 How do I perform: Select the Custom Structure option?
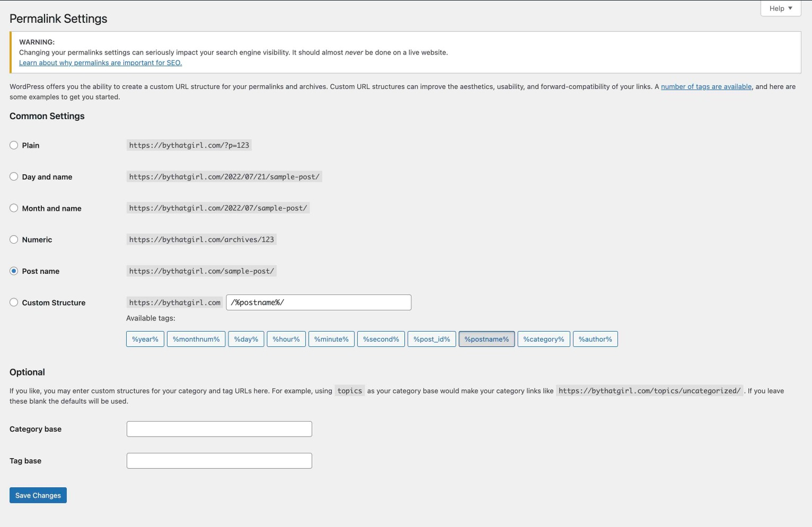pyautogui.click(x=14, y=302)
